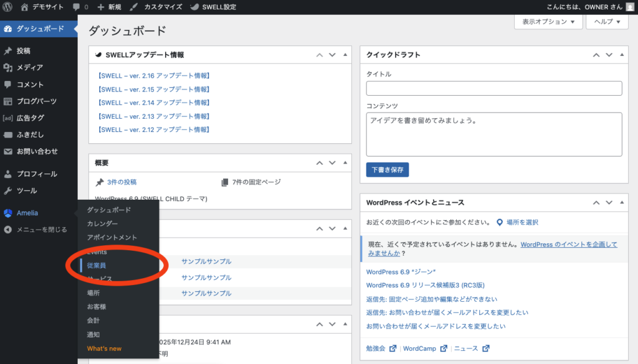Screen dimensions: 638x364
Task: Open カレンダー from the Amelia submenu
Action: [102, 223]
